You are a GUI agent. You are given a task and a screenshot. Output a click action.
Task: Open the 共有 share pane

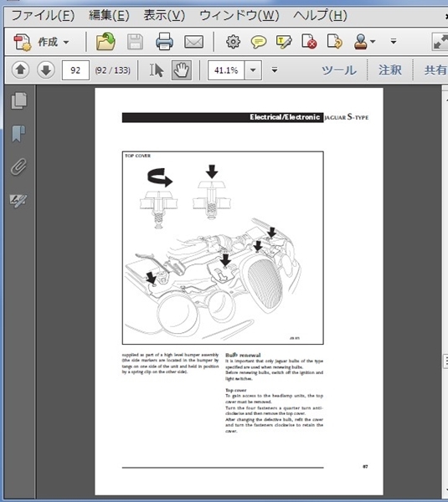pyautogui.click(x=435, y=70)
